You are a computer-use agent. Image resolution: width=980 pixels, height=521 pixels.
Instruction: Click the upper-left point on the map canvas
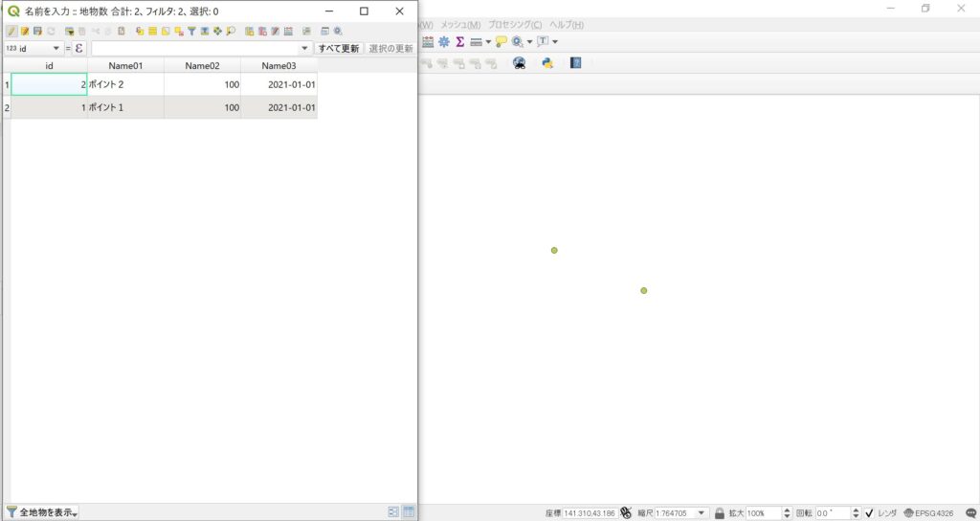pyautogui.click(x=554, y=250)
